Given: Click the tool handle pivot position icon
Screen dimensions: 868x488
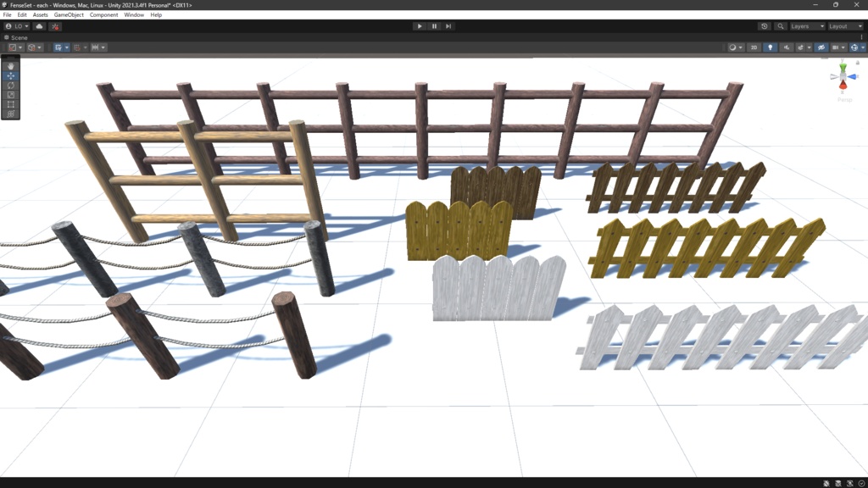Looking at the screenshot, I should (12, 47).
